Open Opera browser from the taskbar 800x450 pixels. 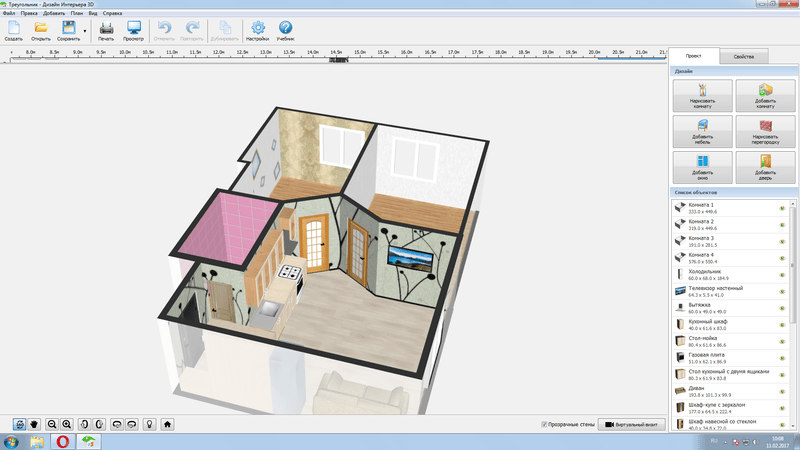tap(63, 441)
